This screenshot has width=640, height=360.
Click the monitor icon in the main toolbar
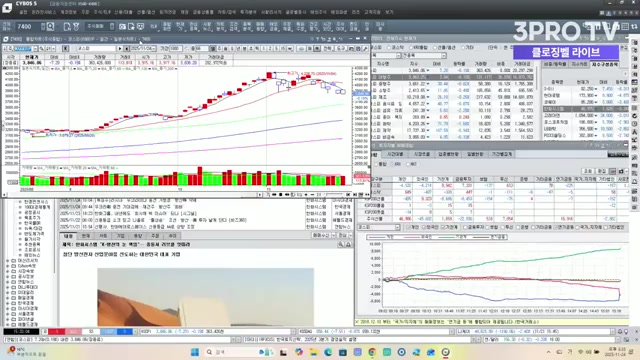tap(140, 27)
